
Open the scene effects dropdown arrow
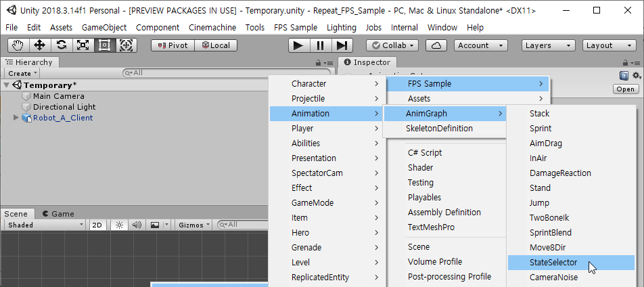pyautogui.click(x=166, y=225)
